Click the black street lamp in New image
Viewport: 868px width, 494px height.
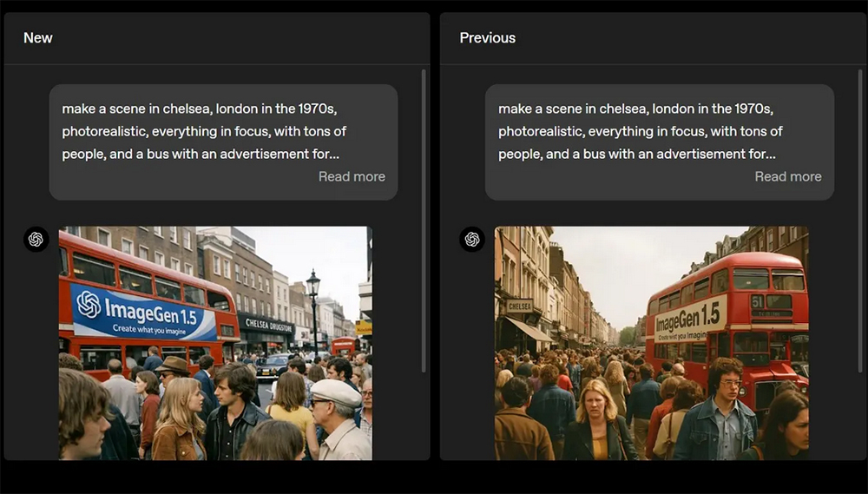[313, 304]
